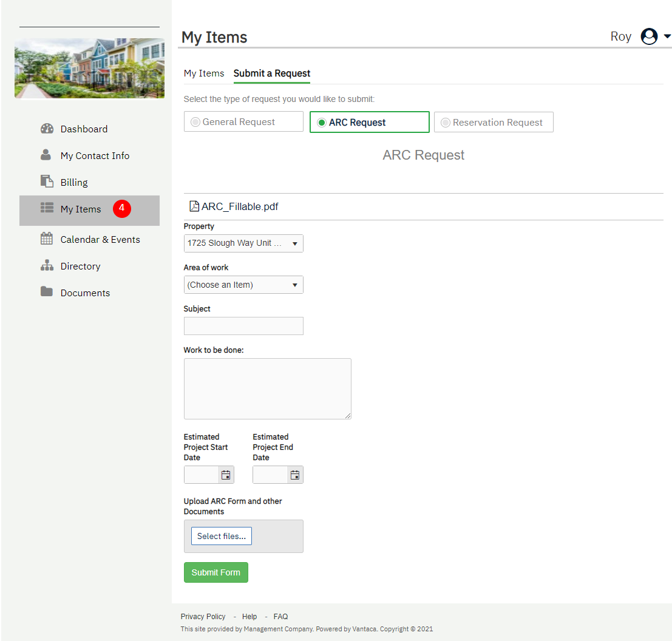
Task: Click the Billing document icon
Action: pyautogui.click(x=47, y=181)
